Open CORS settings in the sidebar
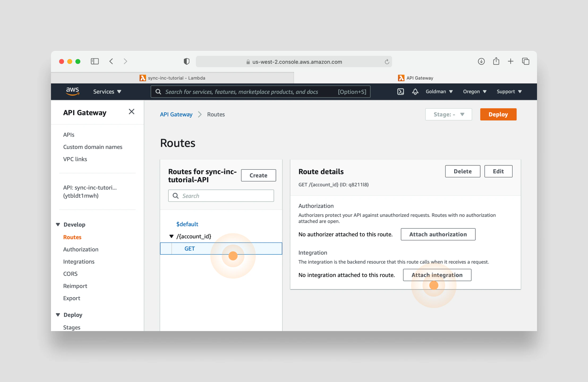The image size is (588, 382). tap(70, 274)
